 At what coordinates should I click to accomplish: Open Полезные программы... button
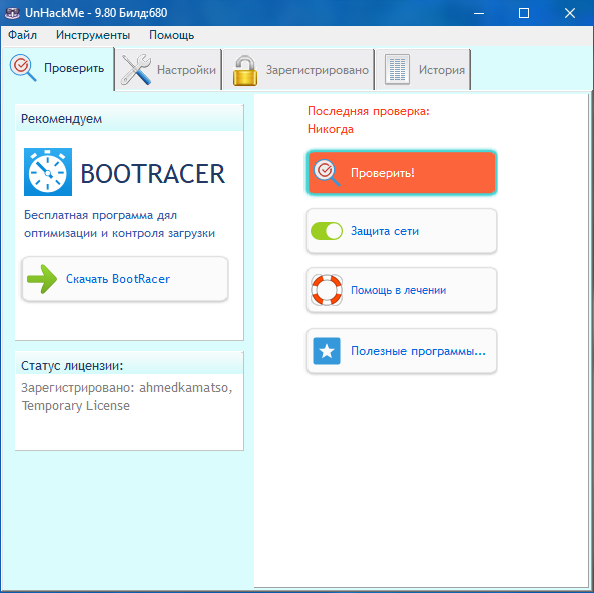click(402, 351)
